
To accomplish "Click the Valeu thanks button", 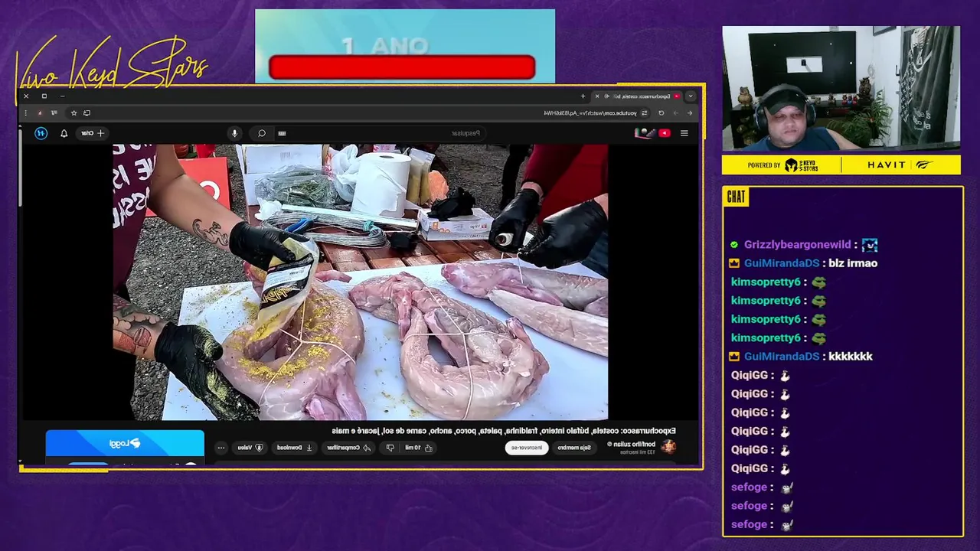I will 250,447.
